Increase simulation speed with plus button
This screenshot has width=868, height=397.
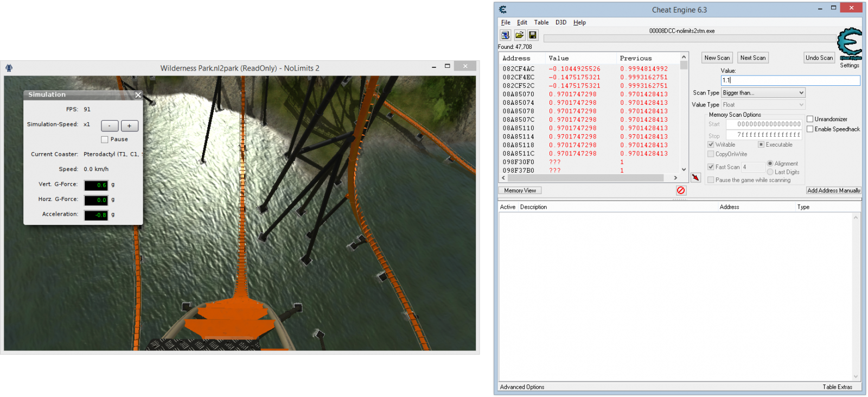click(130, 126)
